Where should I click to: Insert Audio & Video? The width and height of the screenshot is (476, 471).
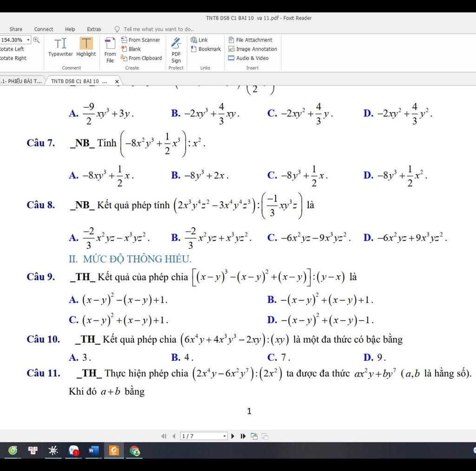click(248, 58)
